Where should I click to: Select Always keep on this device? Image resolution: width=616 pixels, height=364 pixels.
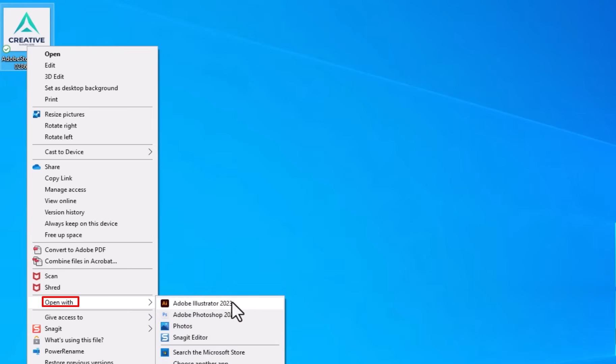click(81, 224)
